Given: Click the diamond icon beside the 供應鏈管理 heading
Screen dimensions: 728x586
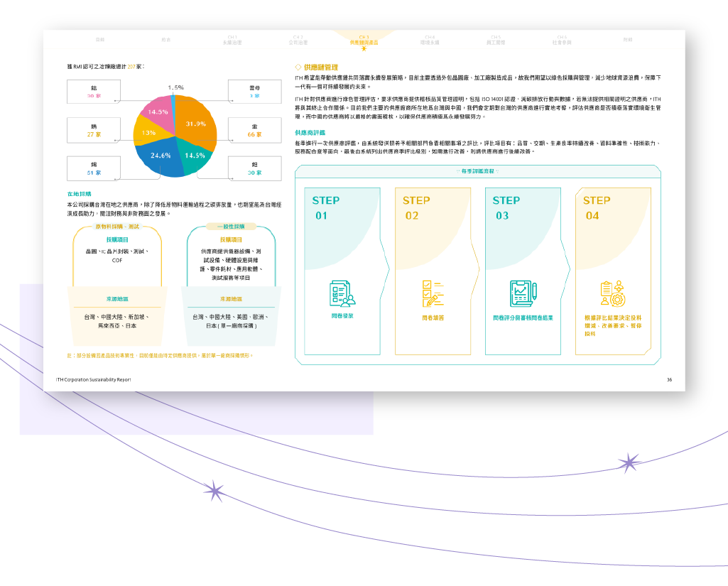Looking at the screenshot, I should click(298, 66).
